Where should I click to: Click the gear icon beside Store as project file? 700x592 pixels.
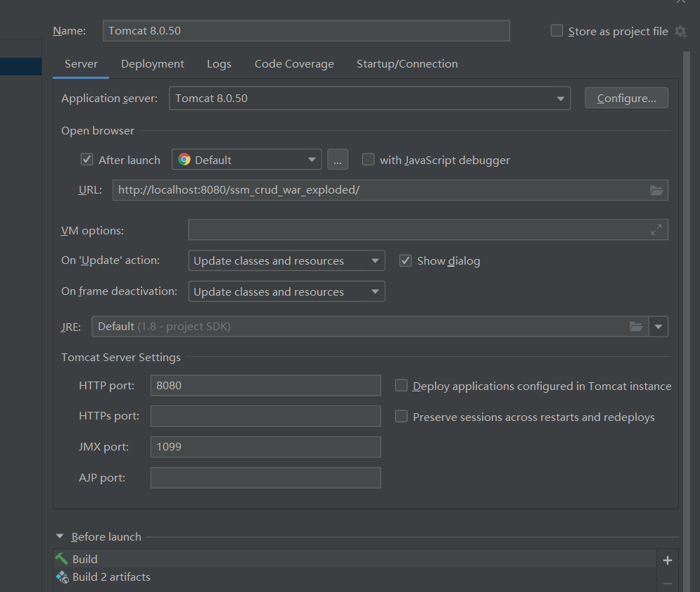[680, 31]
